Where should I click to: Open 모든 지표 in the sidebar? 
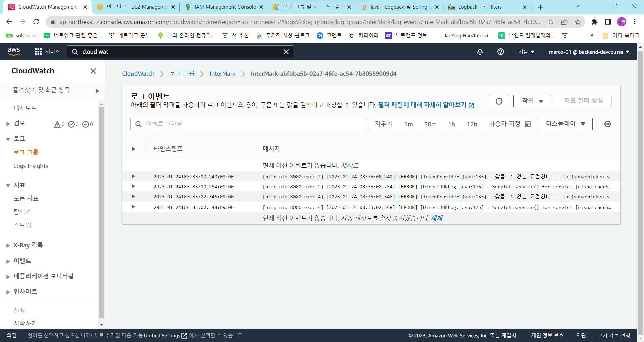[26, 198]
